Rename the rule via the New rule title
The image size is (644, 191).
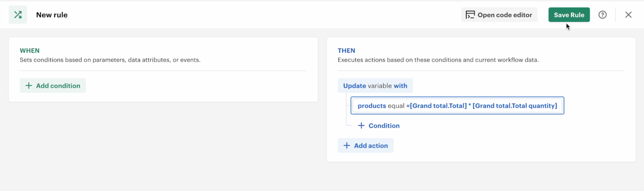52,15
